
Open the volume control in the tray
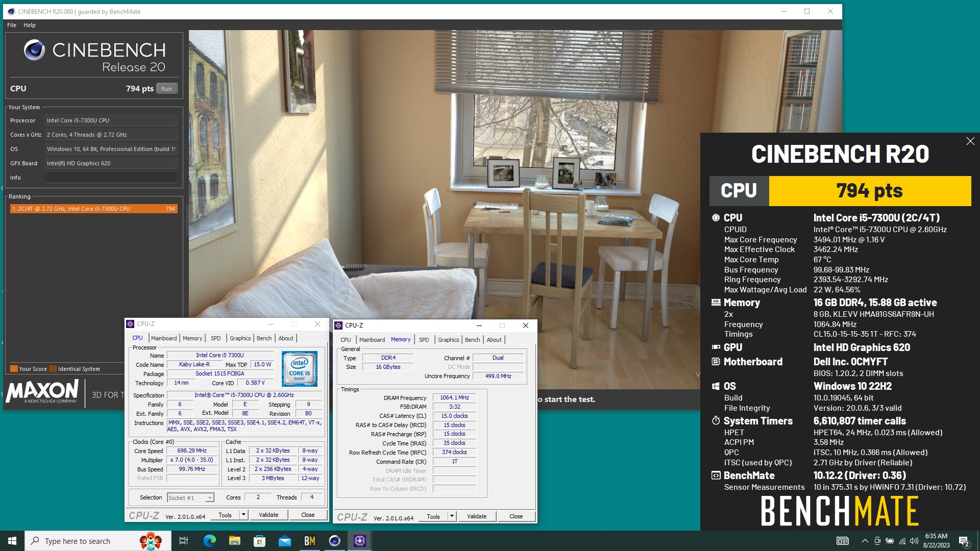pos(914,541)
